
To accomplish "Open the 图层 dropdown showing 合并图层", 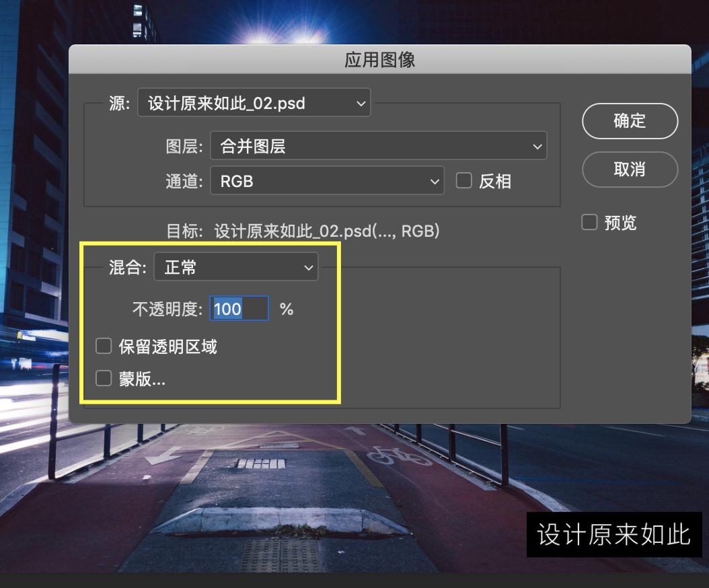I will coord(377,145).
